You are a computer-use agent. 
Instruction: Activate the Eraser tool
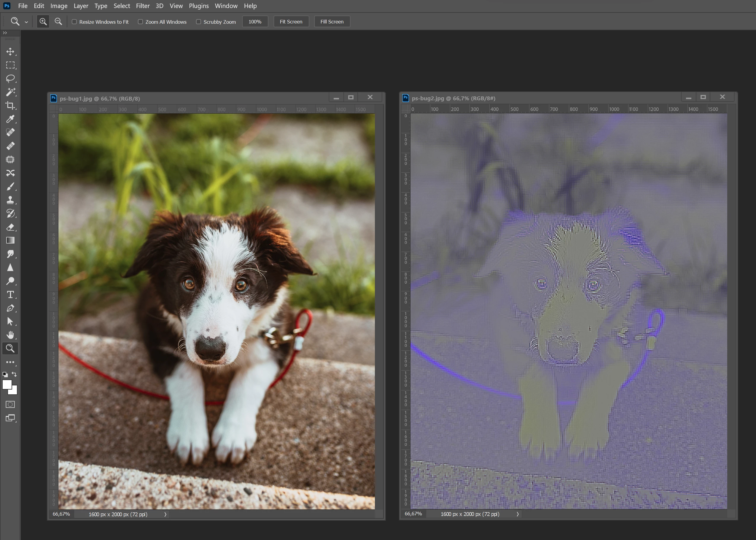[x=10, y=227]
